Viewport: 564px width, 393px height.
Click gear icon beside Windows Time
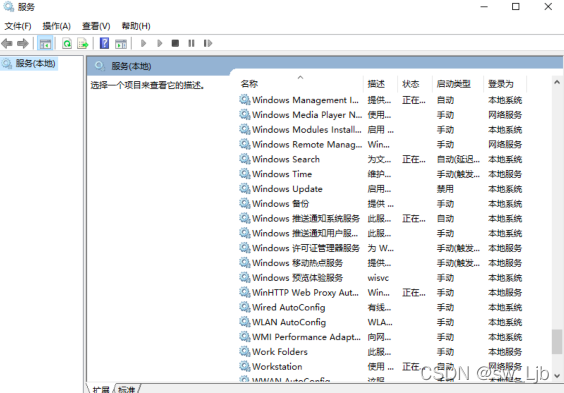tap(245, 174)
